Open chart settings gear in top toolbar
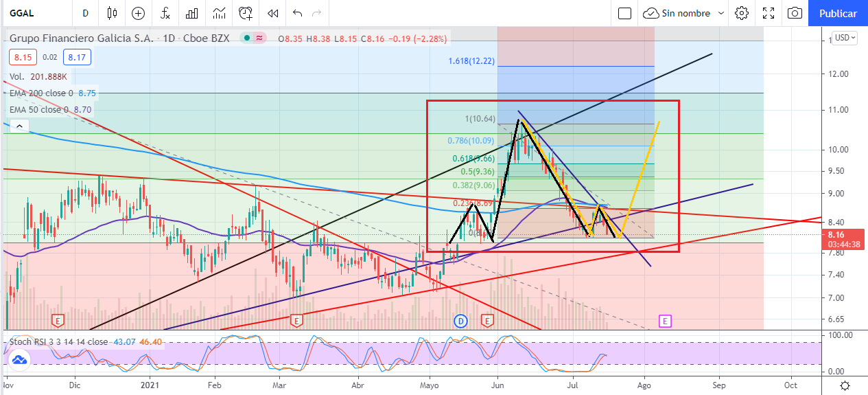This screenshot has width=868, height=395. pos(741,13)
